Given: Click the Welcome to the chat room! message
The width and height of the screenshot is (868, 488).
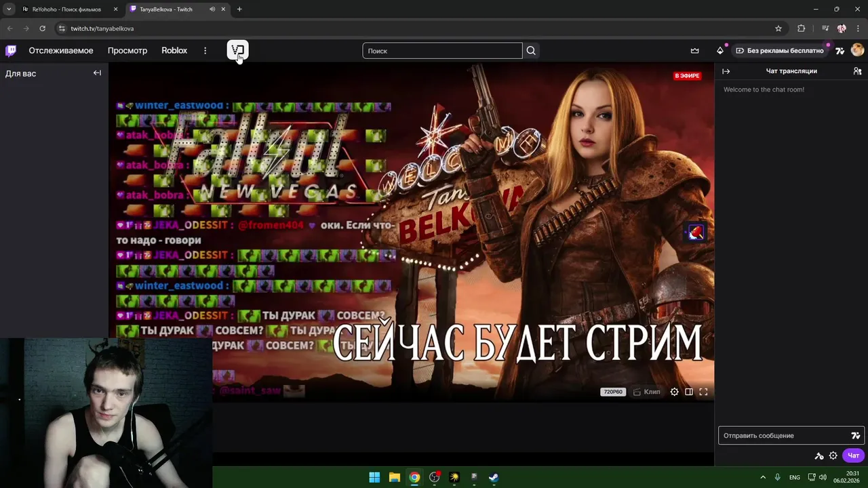Looking at the screenshot, I should (764, 89).
